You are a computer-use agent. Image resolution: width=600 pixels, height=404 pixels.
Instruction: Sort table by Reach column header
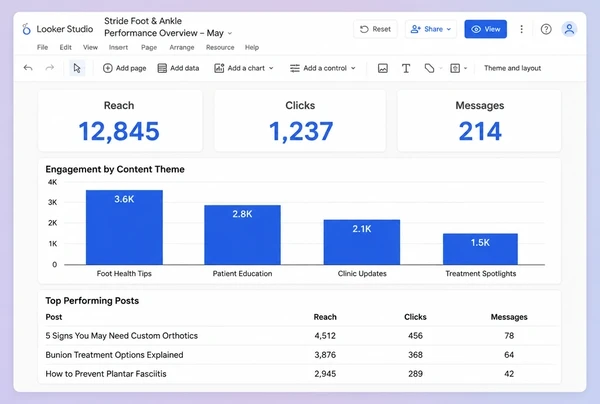[x=325, y=317]
